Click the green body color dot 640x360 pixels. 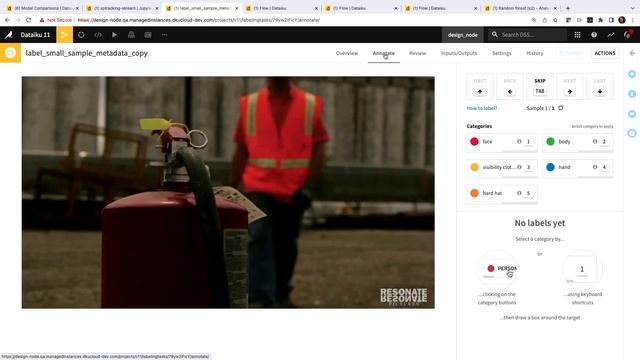[x=550, y=142]
